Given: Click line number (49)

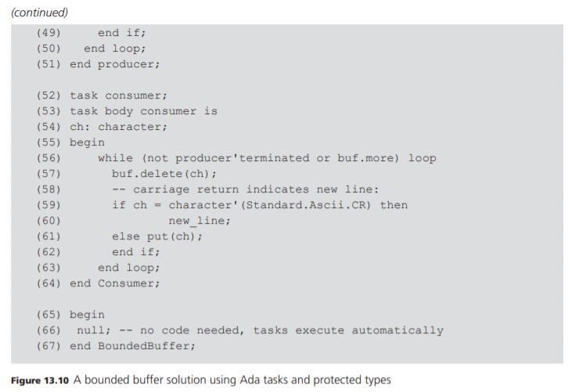Looking at the screenshot, I should [x=49, y=34].
